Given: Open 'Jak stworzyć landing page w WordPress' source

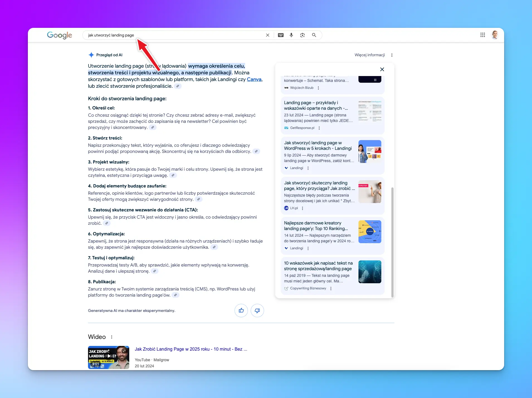Looking at the screenshot, I should [x=318, y=146].
